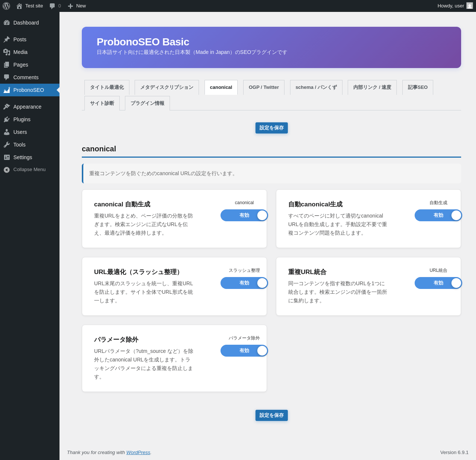Click the URL最適化（スラッシュ整理）card title
This screenshot has height=460, width=476.
click(x=138, y=272)
